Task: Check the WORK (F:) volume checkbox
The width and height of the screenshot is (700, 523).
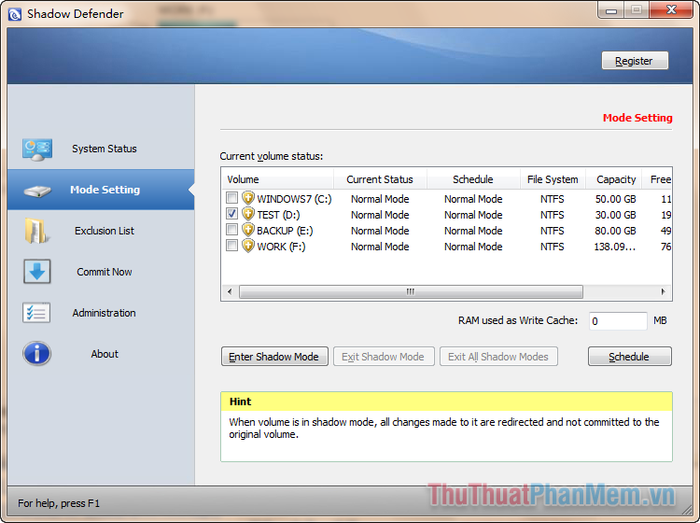Action: point(232,245)
